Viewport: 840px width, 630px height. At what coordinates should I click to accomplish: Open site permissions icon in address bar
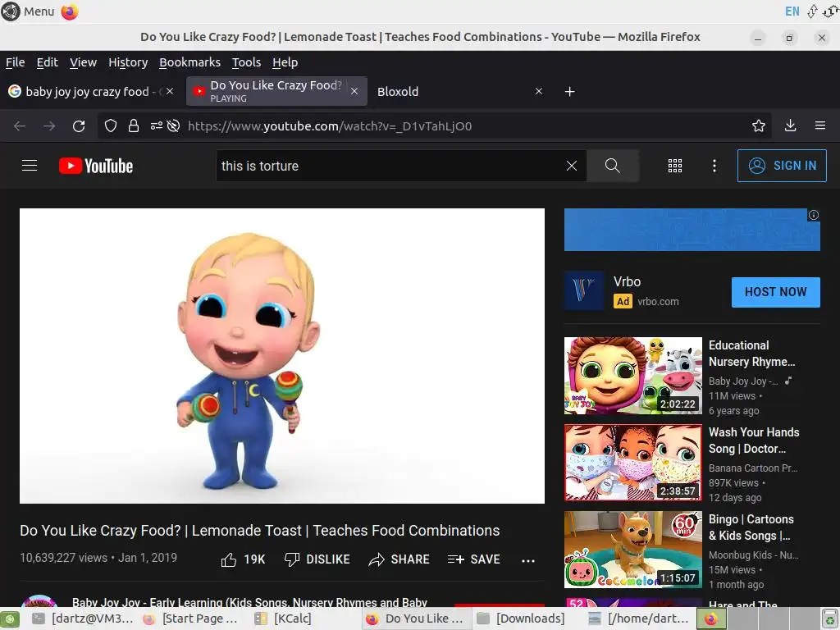157,126
